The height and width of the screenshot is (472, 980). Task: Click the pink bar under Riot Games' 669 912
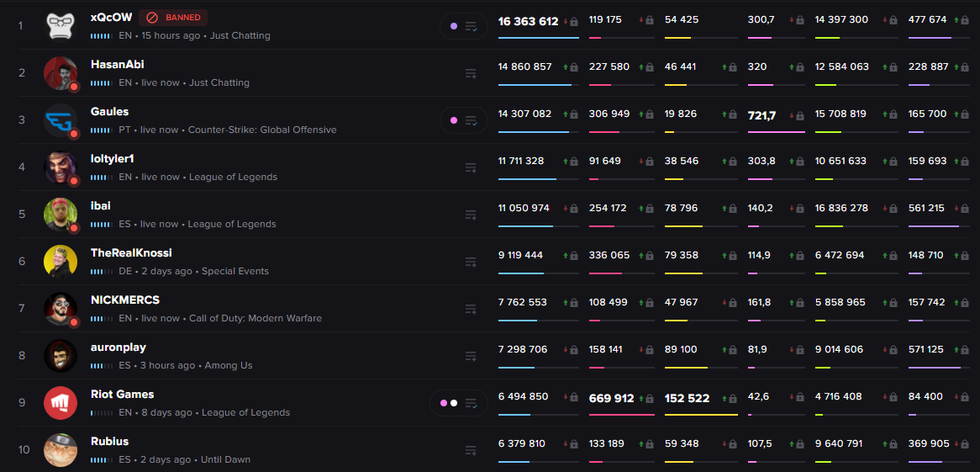tap(622, 415)
